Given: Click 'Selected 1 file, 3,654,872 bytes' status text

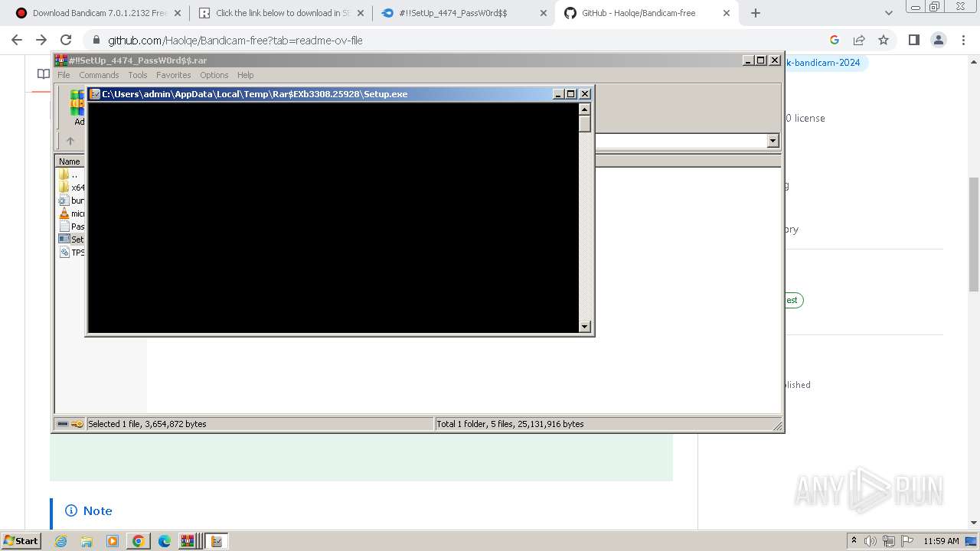Looking at the screenshot, I should pos(147,424).
